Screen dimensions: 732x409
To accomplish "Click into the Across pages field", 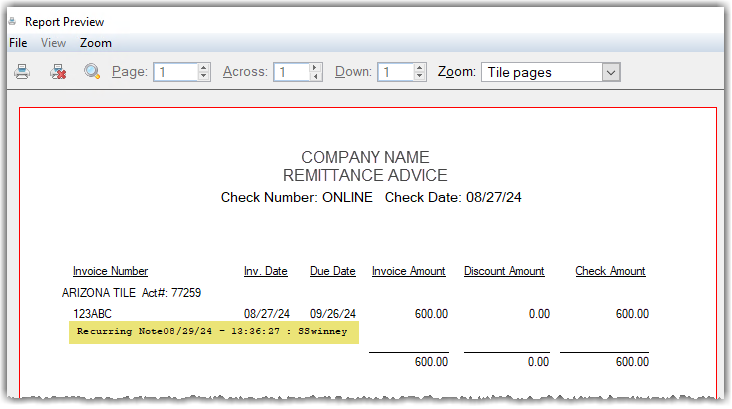I will (292, 72).
